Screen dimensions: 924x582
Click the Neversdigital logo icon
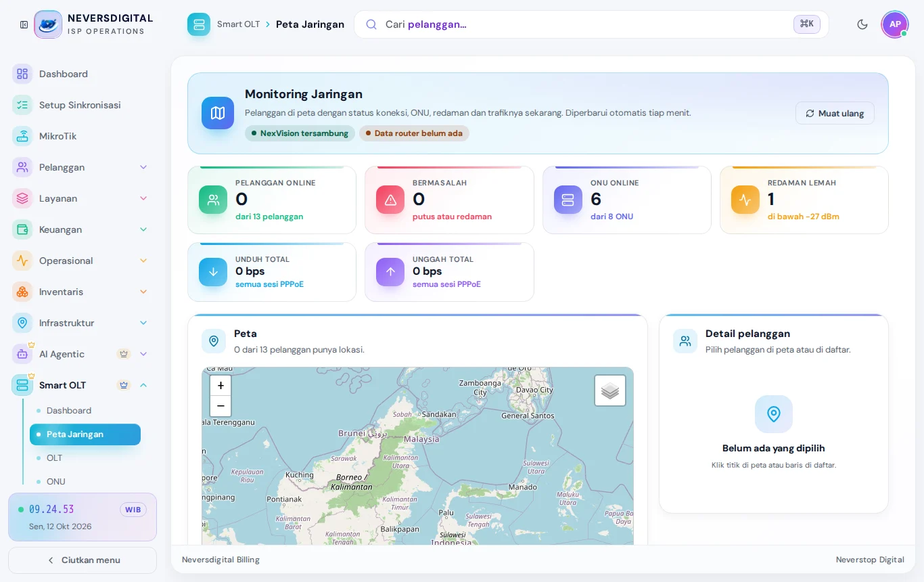point(48,24)
